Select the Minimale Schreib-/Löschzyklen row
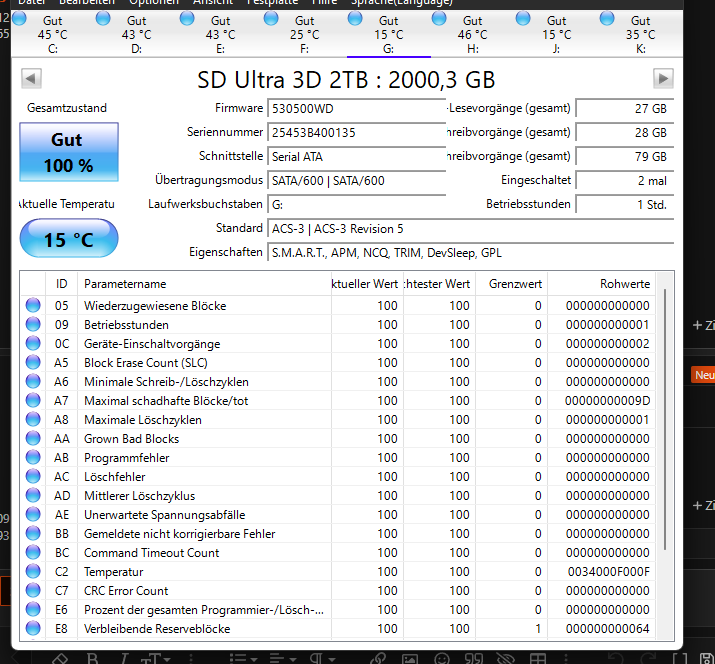Viewport: 715px width, 664px height. point(337,381)
